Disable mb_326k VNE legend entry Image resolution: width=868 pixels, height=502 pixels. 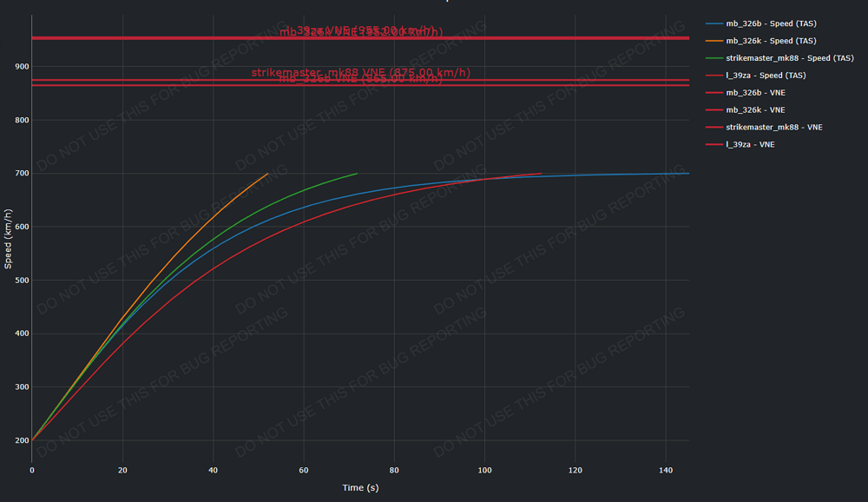tap(755, 110)
